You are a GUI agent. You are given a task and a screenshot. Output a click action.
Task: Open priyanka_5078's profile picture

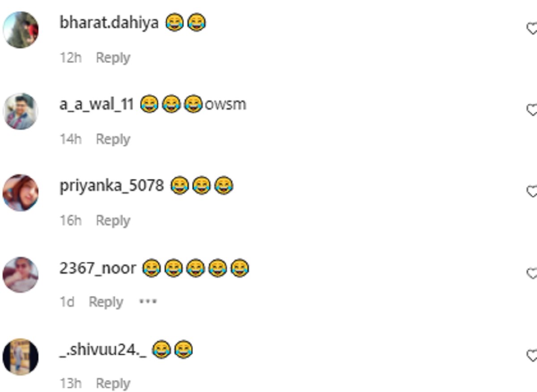[21, 193]
